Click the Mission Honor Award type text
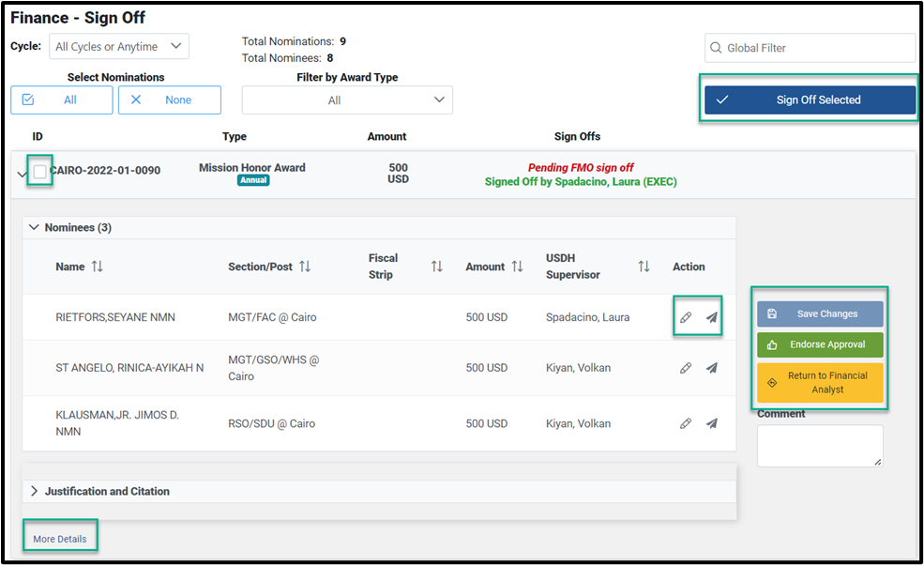Image resolution: width=924 pixels, height=565 pixels. pyautogui.click(x=252, y=167)
